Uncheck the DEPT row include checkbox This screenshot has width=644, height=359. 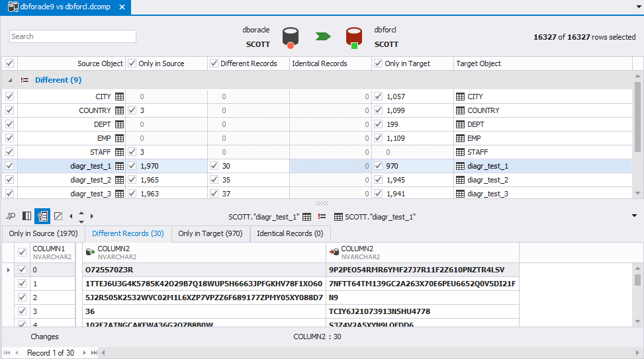[9, 124]
